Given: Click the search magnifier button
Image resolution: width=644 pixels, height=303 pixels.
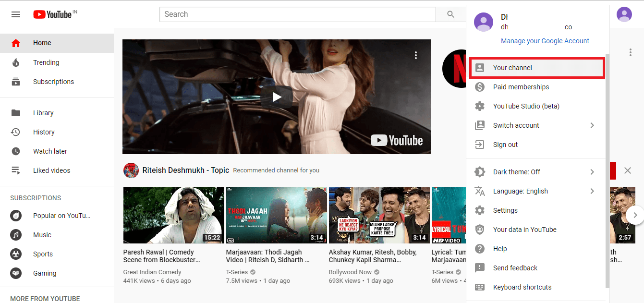Looking at the screenshot, I should tap(450, 14).
